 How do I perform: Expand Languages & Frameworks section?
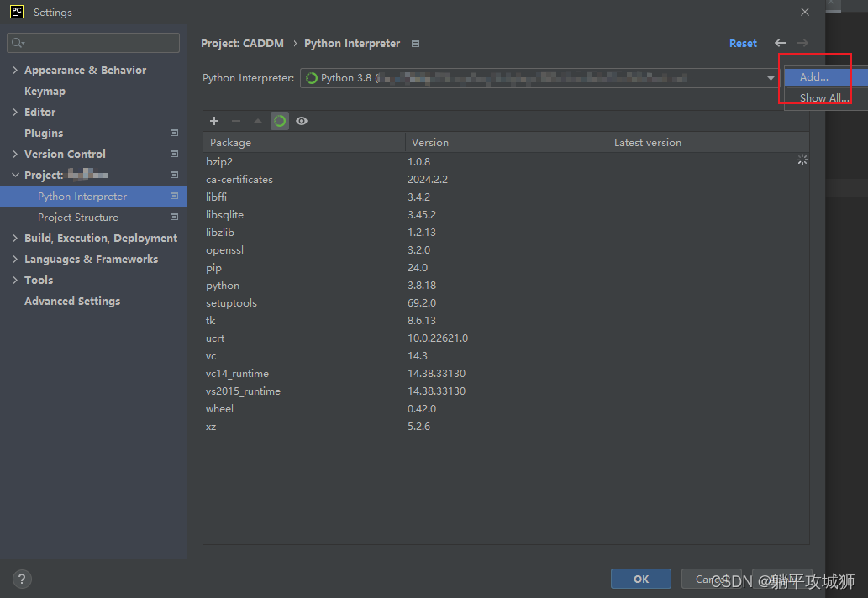pyautogui.click(x=15, y=259)
